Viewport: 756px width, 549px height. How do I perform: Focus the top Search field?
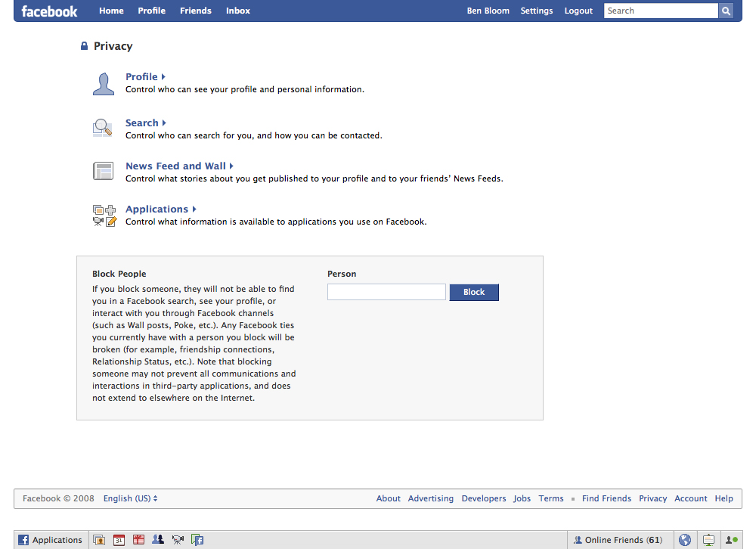click(x=661, y=11)
